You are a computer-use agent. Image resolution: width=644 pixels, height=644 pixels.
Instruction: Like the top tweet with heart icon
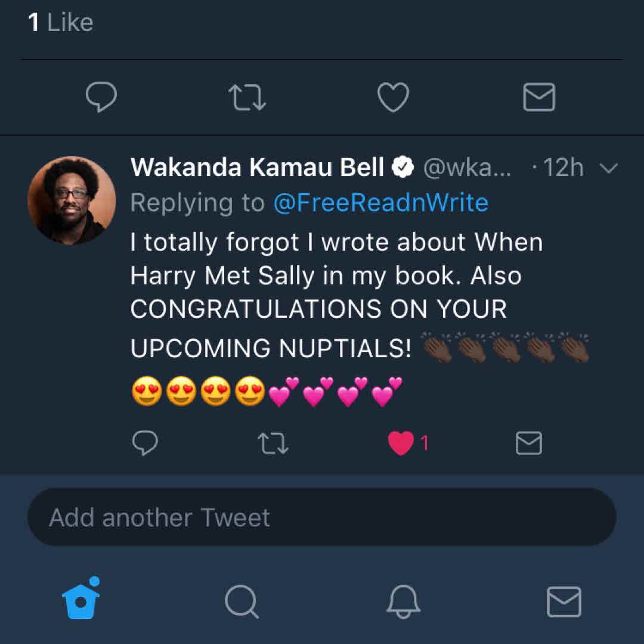coord(394,97)
